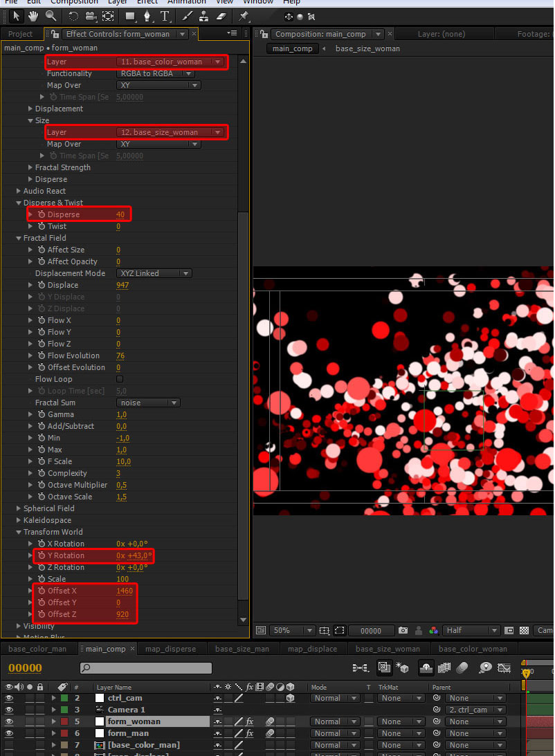The image size is (555, 756).
Task: Select the Hand tool
Action: (33, 17)
